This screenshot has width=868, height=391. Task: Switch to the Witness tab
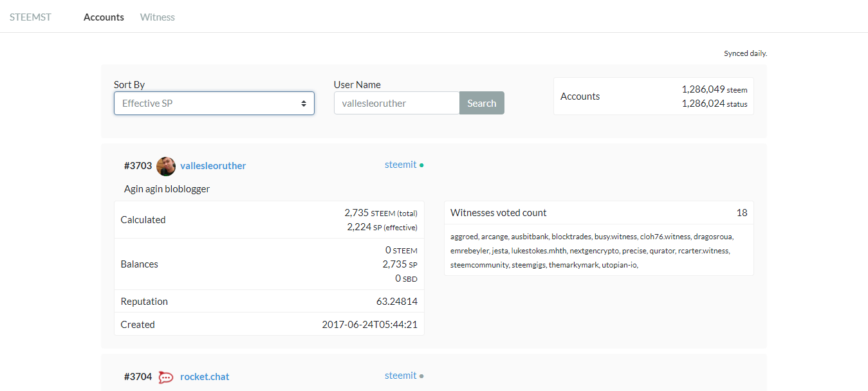pos(158,17)
